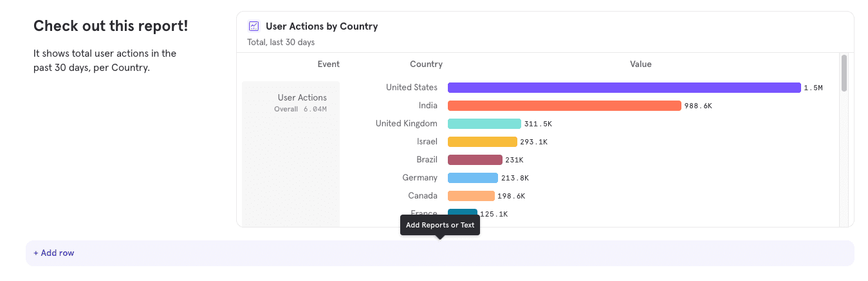Click the report's vertical scrollbar thumb
Viewport: 868px width, 281px height.
pos(844,73)
